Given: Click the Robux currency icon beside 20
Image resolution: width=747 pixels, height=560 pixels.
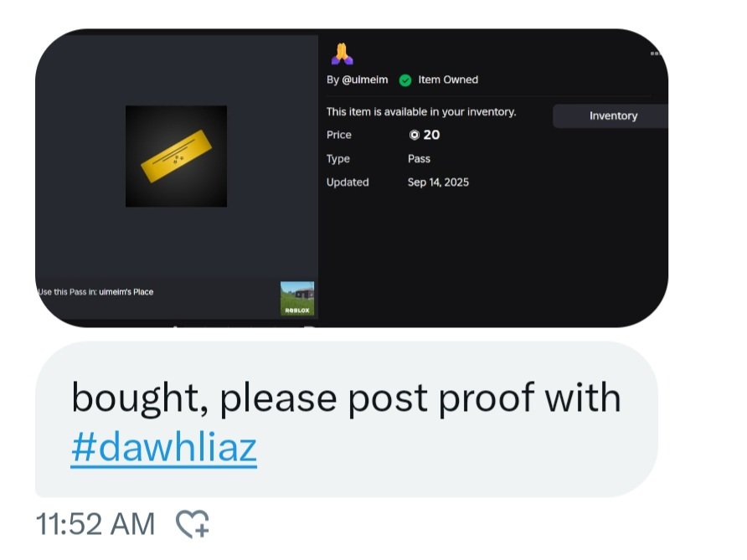Looking at the screenshot, I should click(x=414, y=136).
